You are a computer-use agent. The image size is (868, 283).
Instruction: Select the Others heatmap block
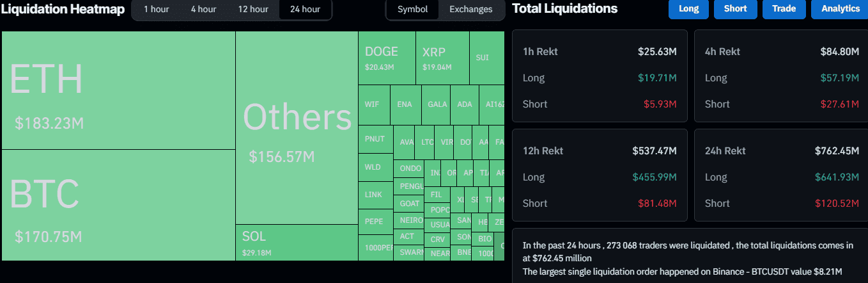click(297, 128)
